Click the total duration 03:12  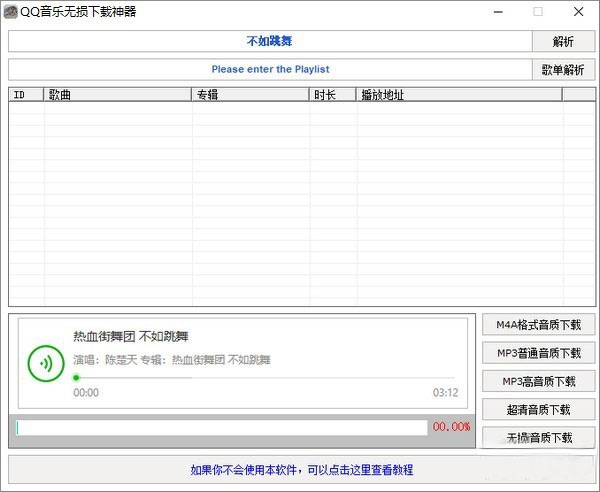(x=445, y=393)
